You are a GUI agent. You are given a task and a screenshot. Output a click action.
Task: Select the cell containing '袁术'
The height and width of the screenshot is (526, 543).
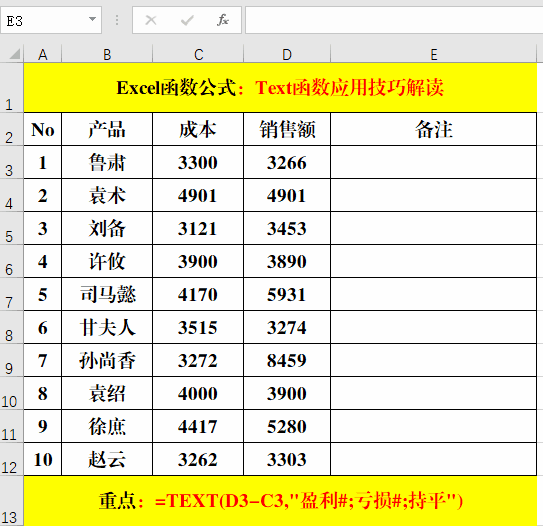click(107, 195)
